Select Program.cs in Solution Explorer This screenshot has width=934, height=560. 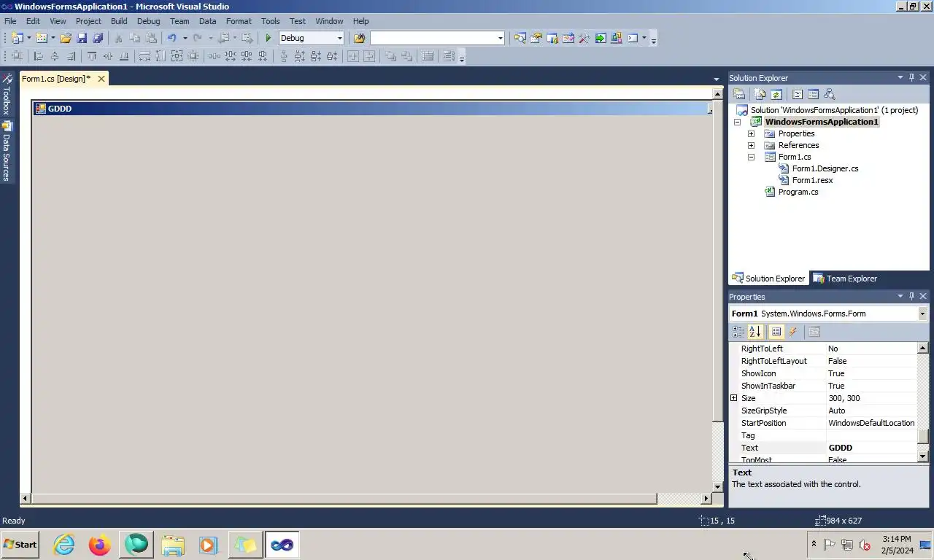[x=798, y=192]
